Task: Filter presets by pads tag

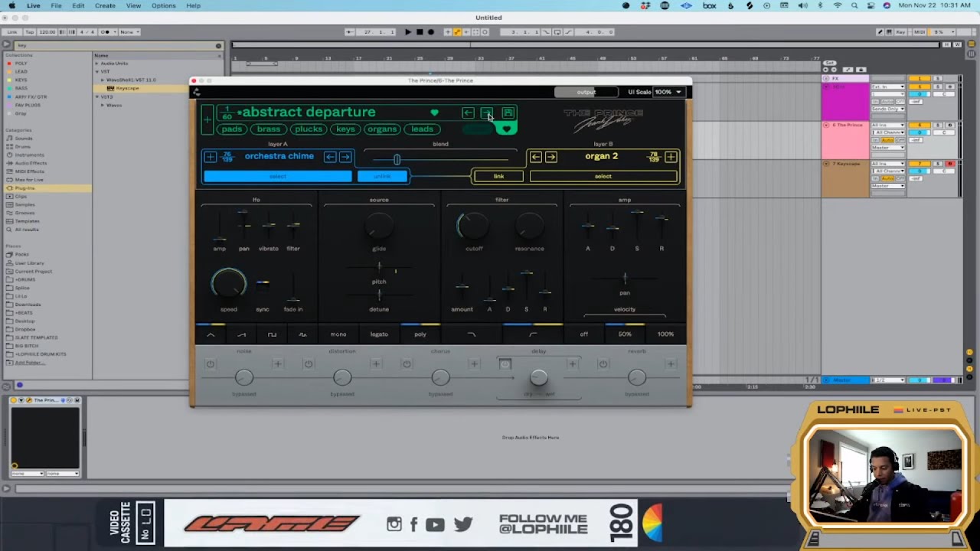Action: click(232, 129)
